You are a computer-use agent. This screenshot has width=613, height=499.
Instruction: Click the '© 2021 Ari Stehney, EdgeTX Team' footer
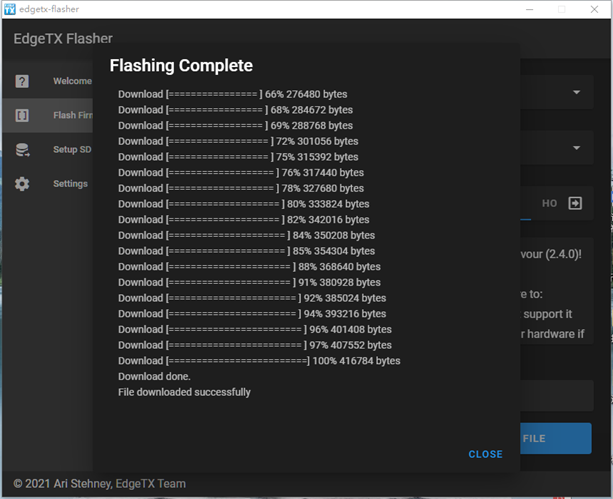(x=99, y=484)
